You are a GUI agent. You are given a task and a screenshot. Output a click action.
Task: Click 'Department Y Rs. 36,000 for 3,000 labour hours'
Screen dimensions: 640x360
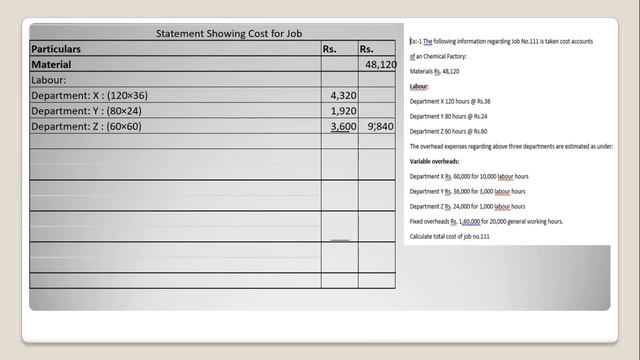467,191
